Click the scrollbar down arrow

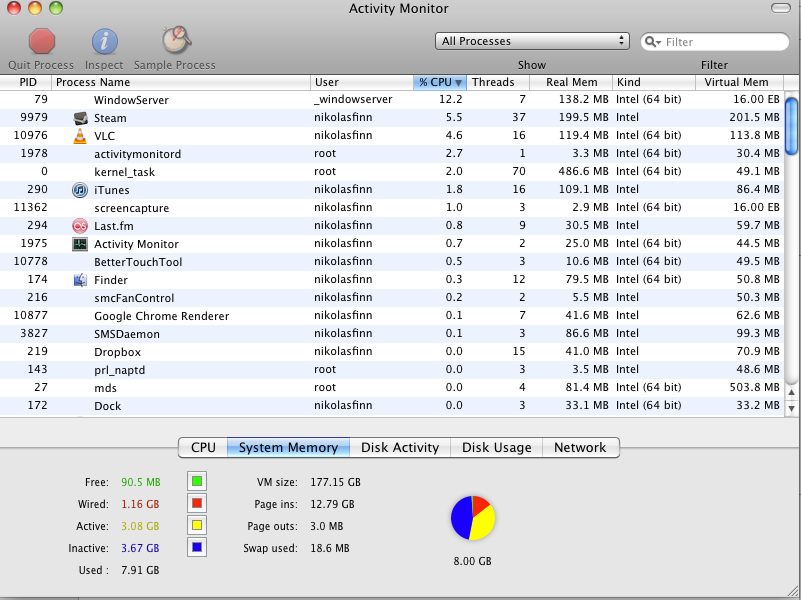pyautogui.click(x=791, y=408)
